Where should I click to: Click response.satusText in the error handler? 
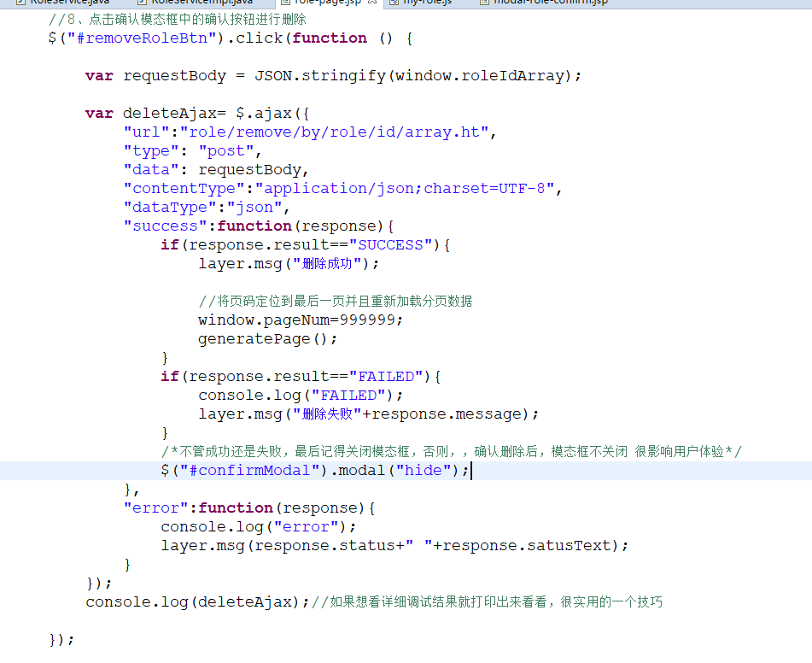click(x=527, y=546)
